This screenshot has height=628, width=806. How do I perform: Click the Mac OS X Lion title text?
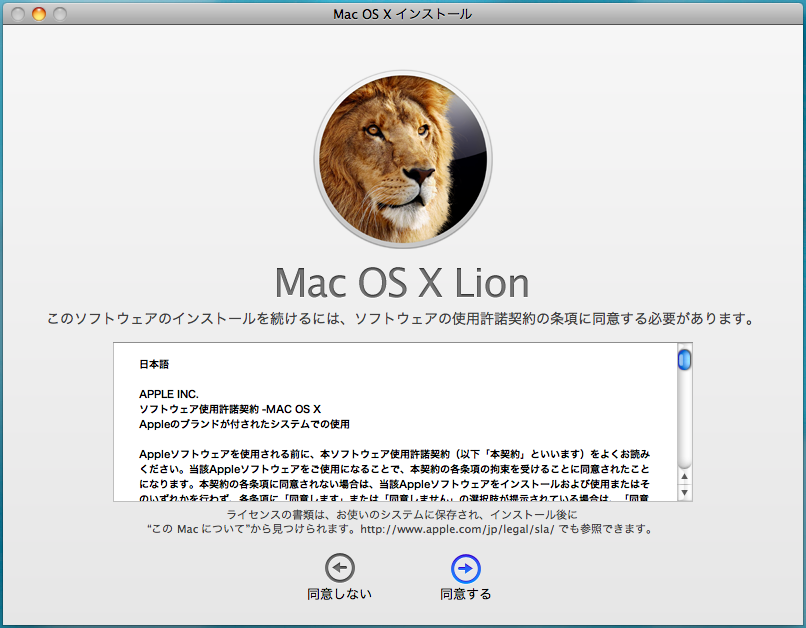pyautogui.click(x=402, y=283)
